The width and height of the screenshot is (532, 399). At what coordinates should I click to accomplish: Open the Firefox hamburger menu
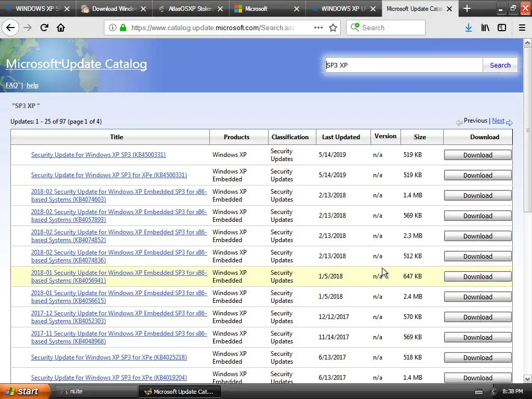[x=522, y=28]
